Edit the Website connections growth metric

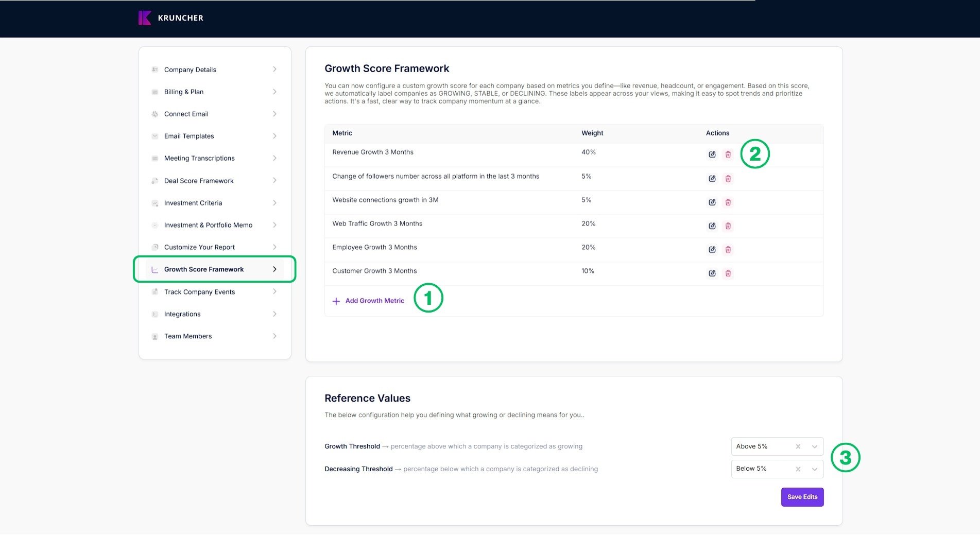[x=712, y=202]
